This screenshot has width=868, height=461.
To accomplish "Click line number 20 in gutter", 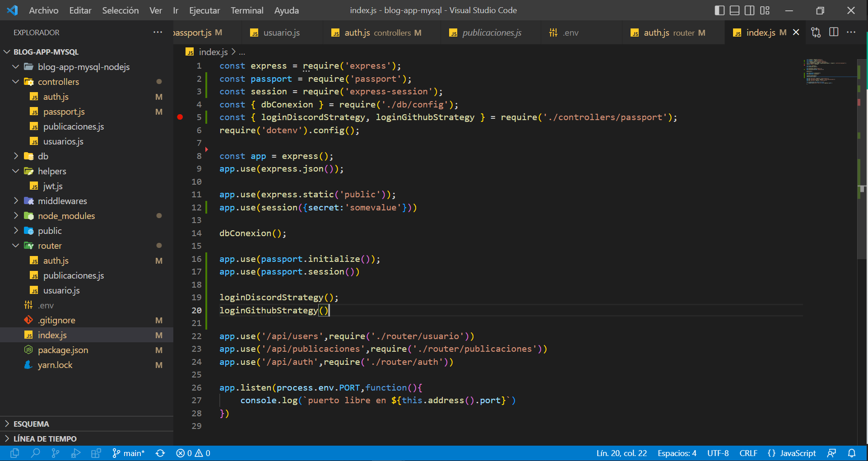I will click(x=196, y=310).
